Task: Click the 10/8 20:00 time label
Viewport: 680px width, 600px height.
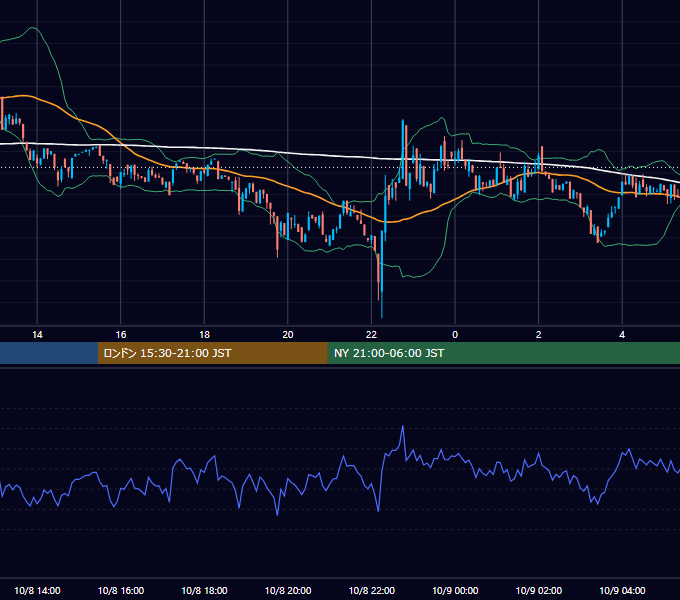Action: point(288,590)
